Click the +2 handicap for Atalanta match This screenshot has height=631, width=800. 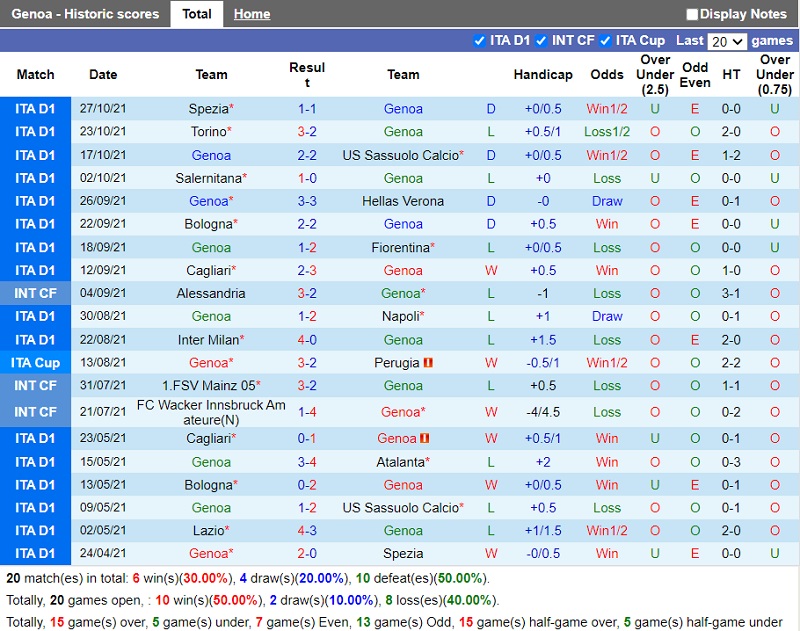click(543, 462)
